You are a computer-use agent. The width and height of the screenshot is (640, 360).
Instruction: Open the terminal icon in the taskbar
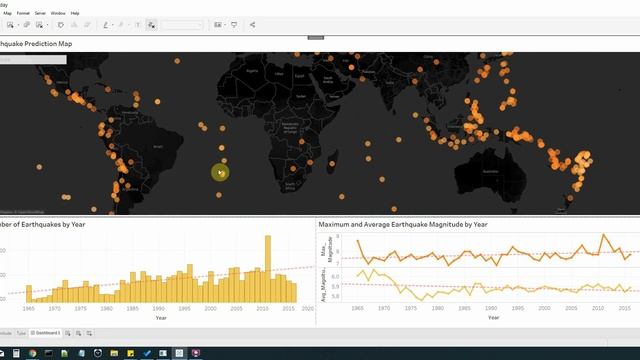[49, 353]
